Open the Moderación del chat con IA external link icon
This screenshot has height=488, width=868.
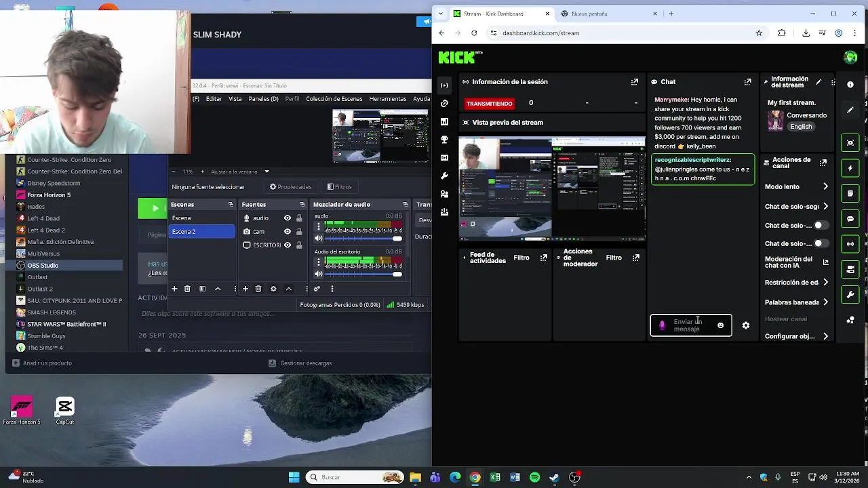[825, 262]
